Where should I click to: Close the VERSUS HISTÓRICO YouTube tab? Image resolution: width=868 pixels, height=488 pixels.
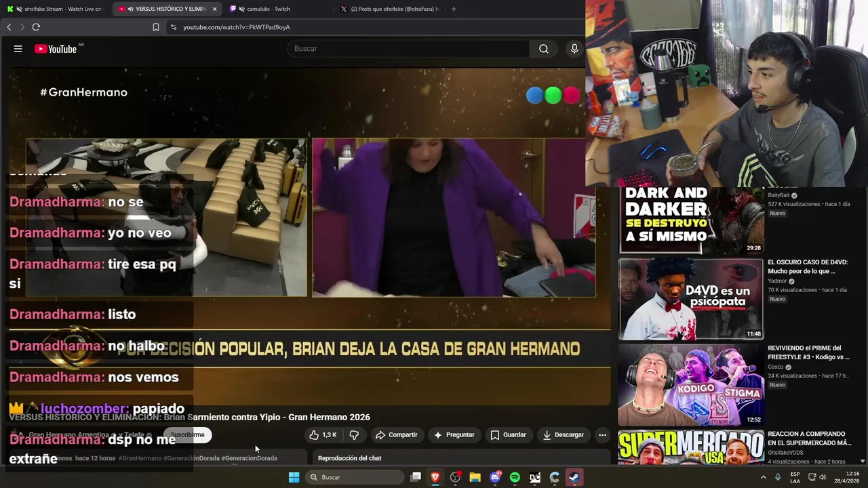pos(215,9)
